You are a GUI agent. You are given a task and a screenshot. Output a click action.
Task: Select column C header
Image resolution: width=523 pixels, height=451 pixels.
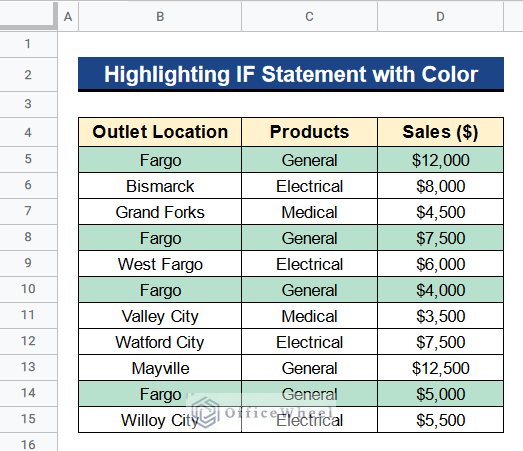[310, 17]
